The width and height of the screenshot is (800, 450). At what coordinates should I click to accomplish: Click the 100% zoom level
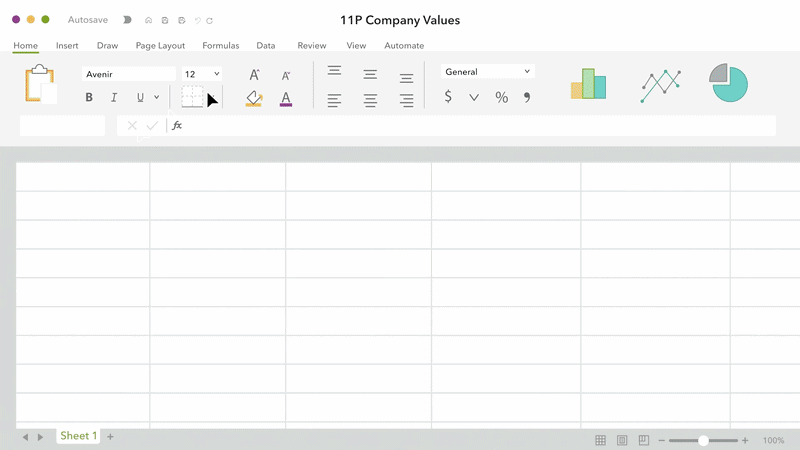(773, 440)
